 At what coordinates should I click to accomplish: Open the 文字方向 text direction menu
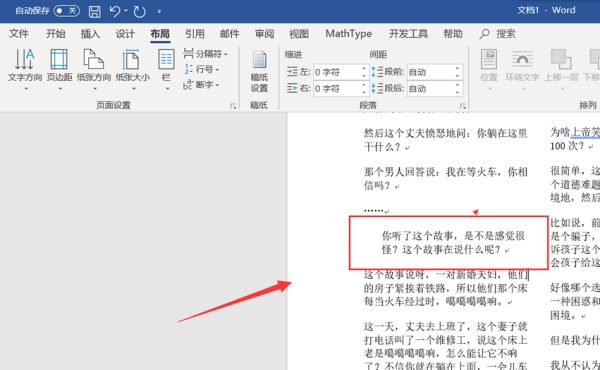25,70
